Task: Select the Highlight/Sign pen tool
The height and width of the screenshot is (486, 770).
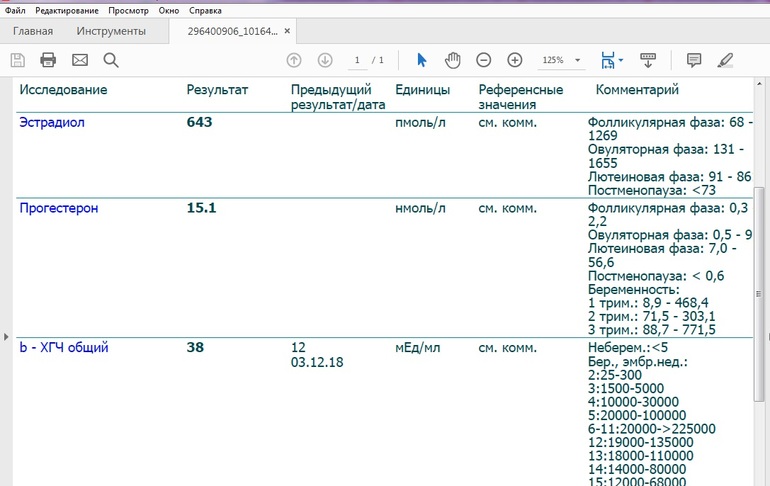Action: pos(725,60)
